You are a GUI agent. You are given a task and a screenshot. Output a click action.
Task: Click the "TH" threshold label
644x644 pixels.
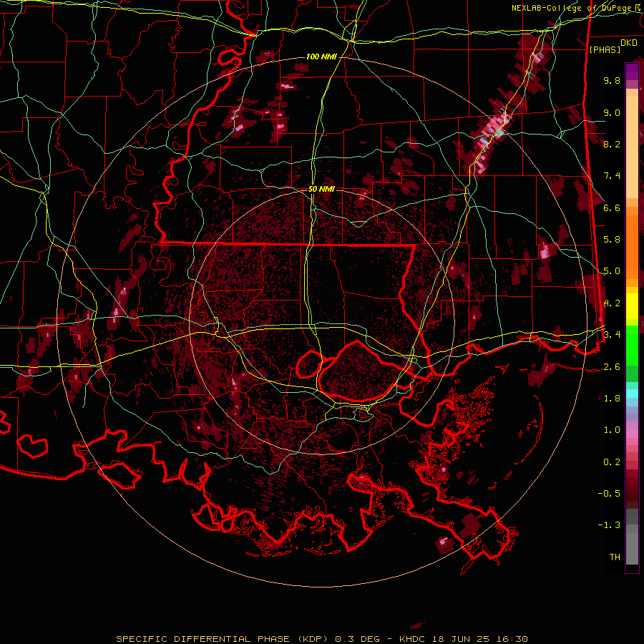(615, 557)
